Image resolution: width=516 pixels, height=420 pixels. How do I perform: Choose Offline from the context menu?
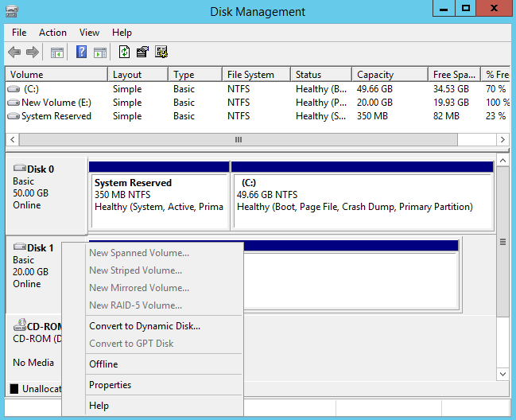pos(103,364)
